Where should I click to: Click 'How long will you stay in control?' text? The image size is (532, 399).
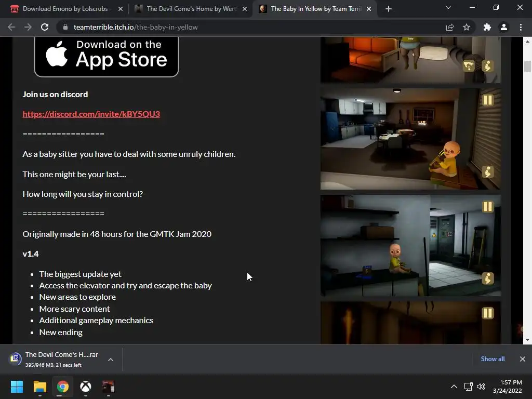(83, 194)
